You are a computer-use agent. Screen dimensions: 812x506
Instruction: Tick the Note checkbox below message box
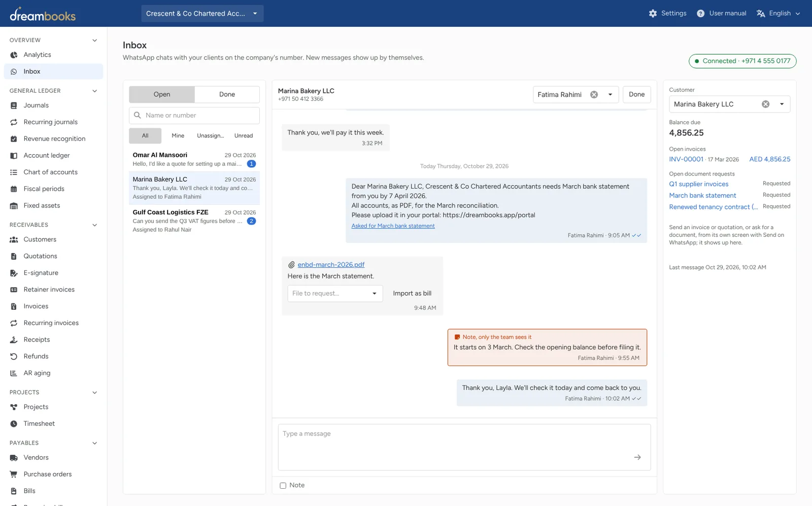click(x=283, y=486)
